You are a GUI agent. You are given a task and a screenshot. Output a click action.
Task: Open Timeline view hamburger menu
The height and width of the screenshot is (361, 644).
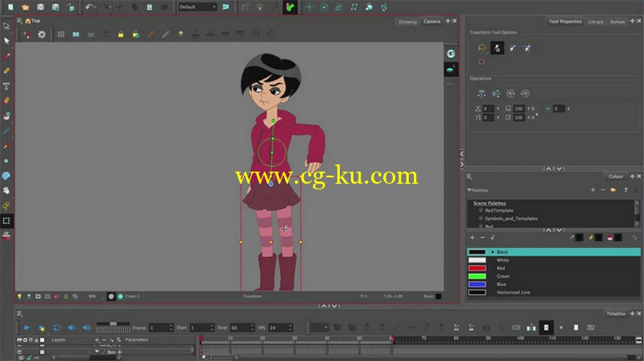[19, 313]
